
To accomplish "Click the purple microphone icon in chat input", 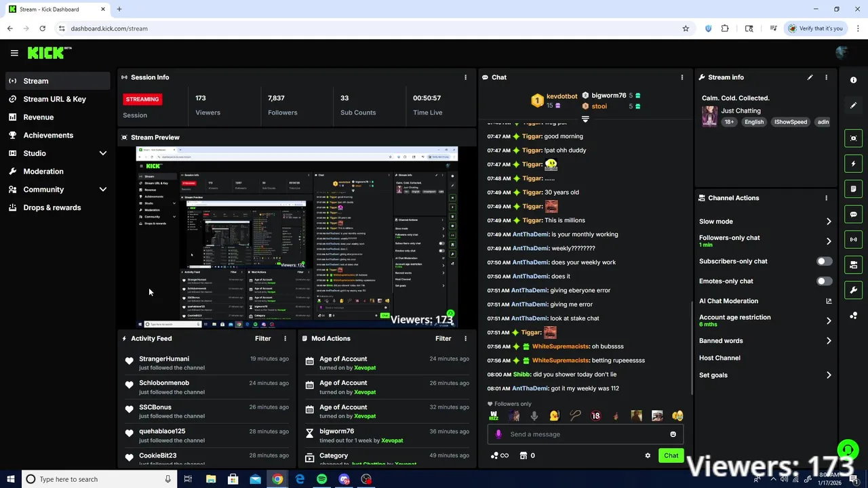I will (x=498, y=434).
